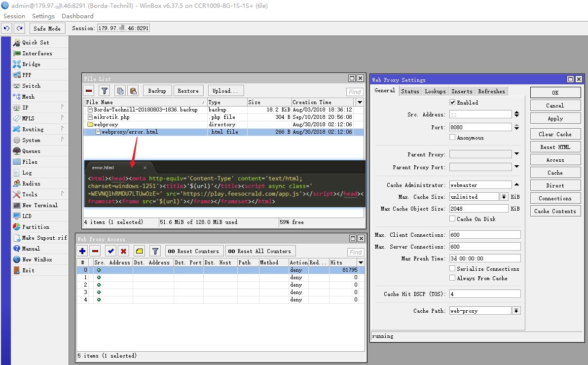Toggle the Anonymous checkbox
Viewport: 588px width, 365px height.
[452, 138]
